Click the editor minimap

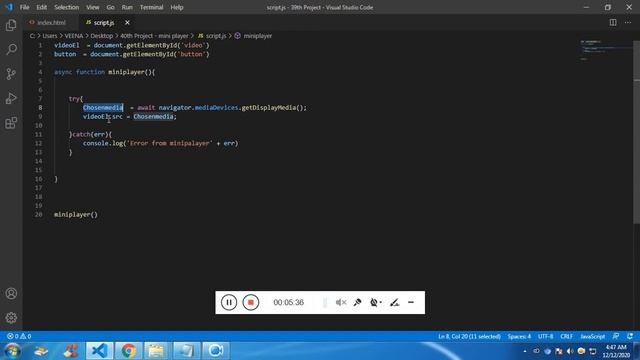click(606, 51)
